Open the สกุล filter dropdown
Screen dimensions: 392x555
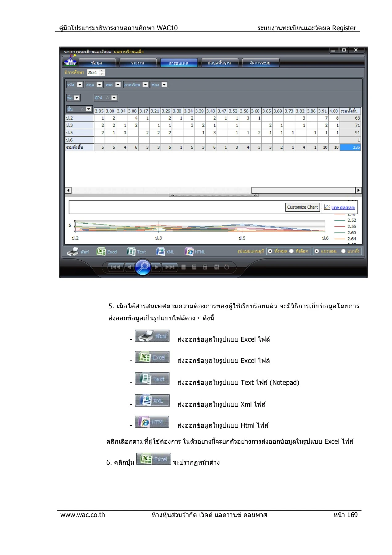(100, 84)
